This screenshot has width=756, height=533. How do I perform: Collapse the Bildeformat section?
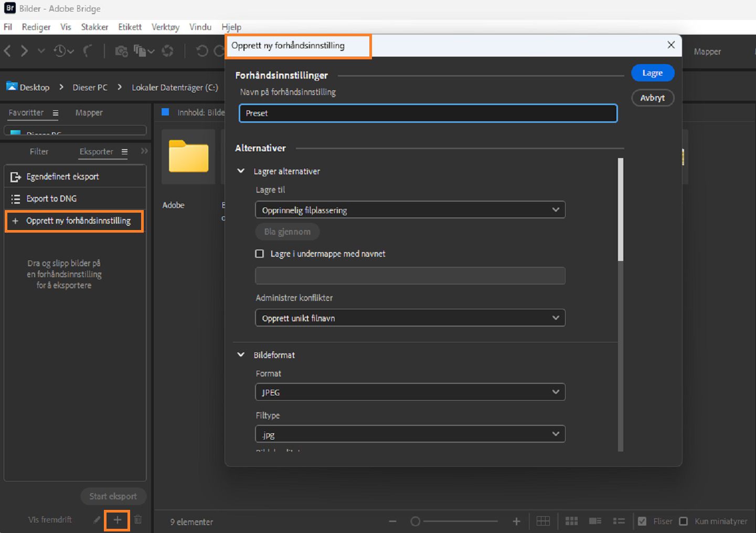[x=241, y=355]
